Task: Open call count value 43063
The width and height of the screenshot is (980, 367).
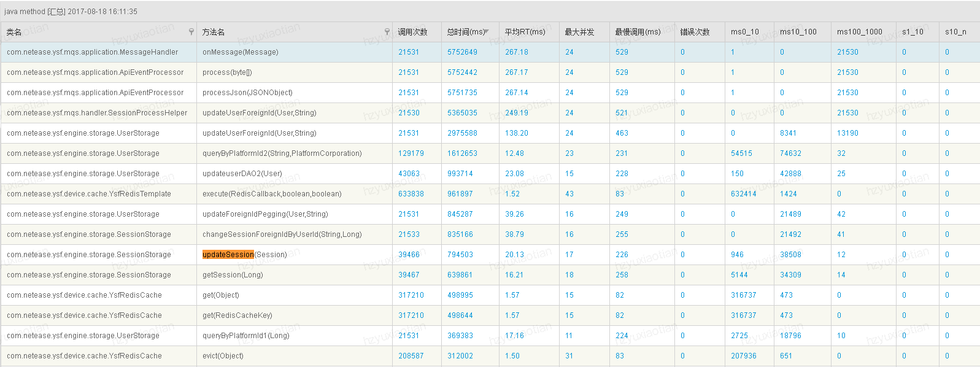Action: (409, 174)
